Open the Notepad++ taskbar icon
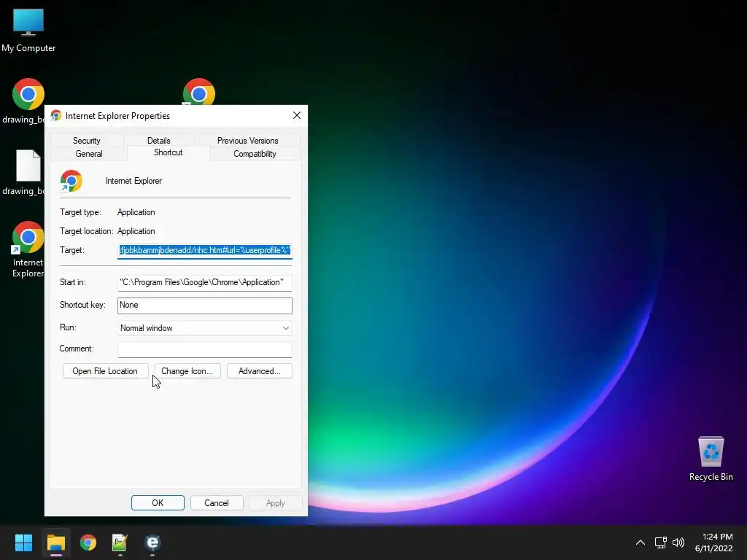Image resolution: width=747 pixels, height=560 pixels. point(120,542)
